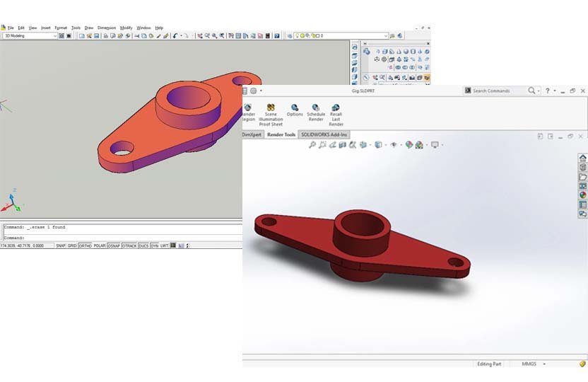588x382 pixels.
Task: Click Scene Illumination Proof Sheet icon
Action: point(271,108)
